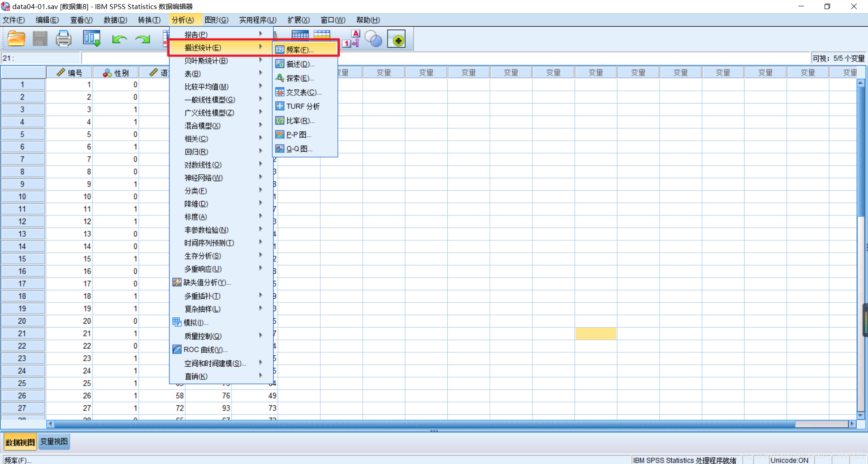The height and width of the screenshot is (464, 868).
Task: Expand the 相关(C) submenu arrow
Action: (261, 138)
